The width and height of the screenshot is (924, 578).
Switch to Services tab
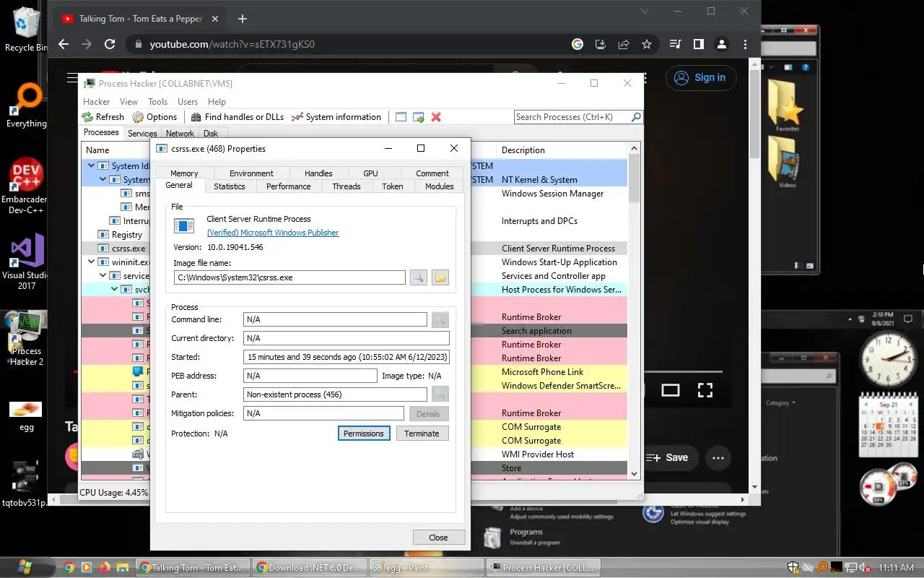(x=142, y=134)
